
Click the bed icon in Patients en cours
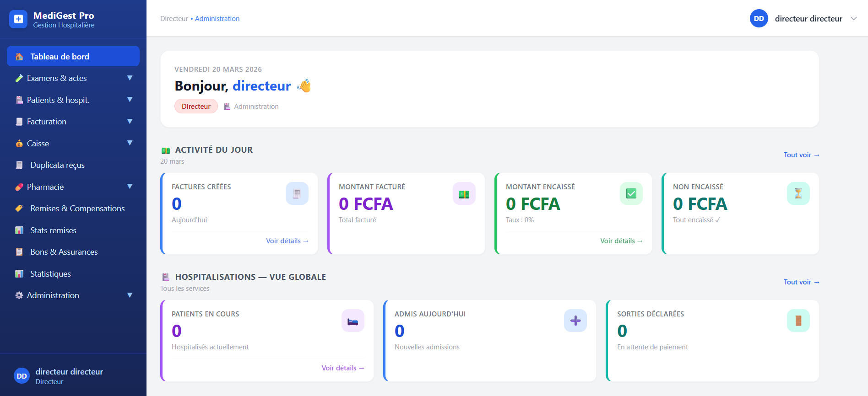(353, 321)
